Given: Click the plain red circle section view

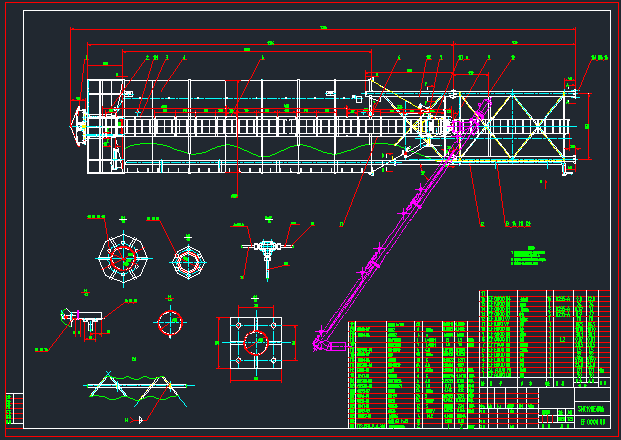Looking at the screenshot, I should point(170,323).
